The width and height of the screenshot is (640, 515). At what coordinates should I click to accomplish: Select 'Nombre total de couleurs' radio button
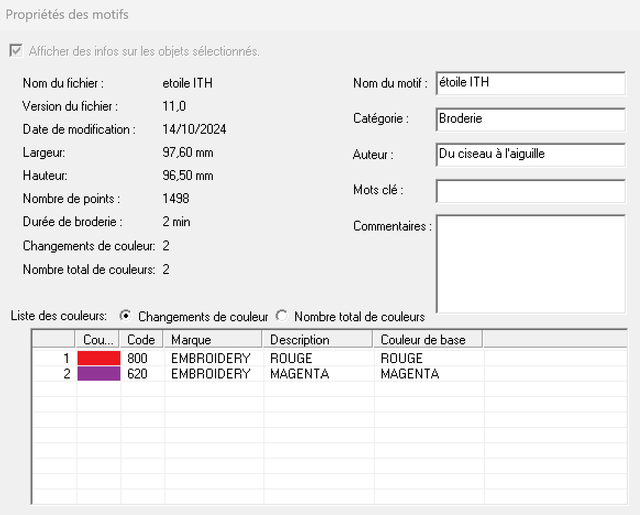(x=281, y=316)
